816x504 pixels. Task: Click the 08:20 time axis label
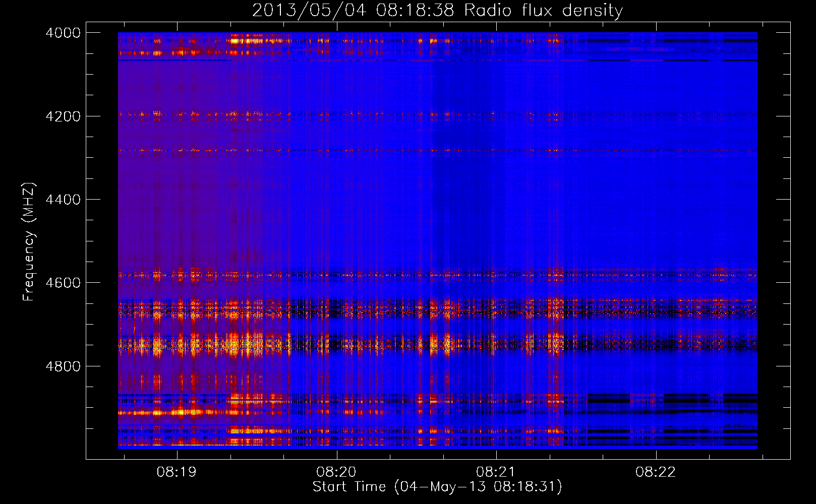click(336, 472)
